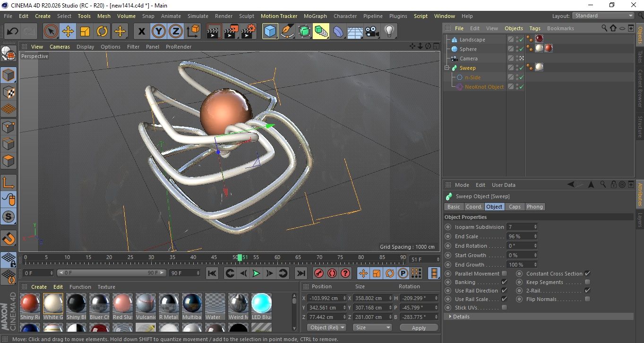644x343 pixels.
Task: Select the LED Blue material swatch
Action: pyautogui.click(x=261, y=303)
